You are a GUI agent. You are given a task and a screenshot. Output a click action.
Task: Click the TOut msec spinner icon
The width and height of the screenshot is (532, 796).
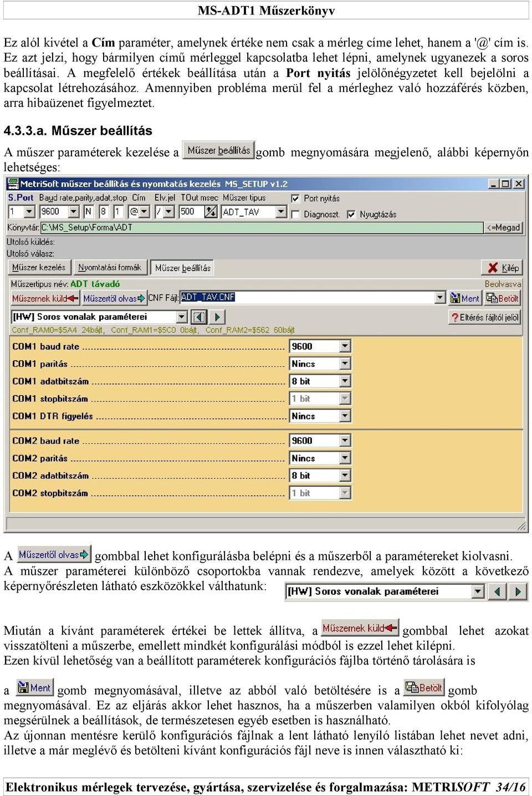(x=211, y=212)
